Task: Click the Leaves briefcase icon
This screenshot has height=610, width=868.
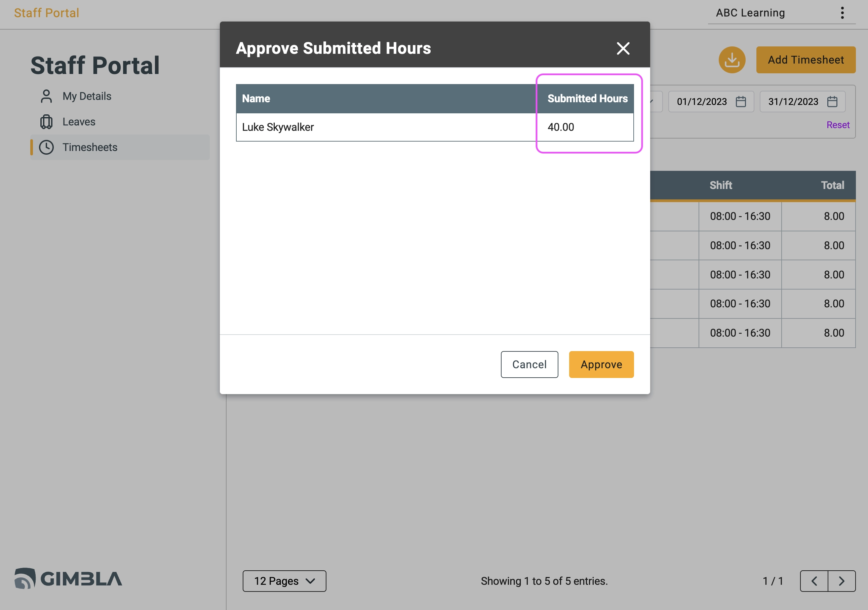Action: (x=47, y=121)
